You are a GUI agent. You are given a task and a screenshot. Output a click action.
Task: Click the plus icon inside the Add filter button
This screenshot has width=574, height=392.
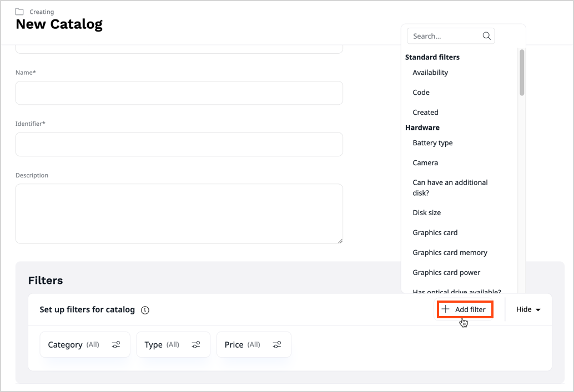[x=446, y=309]
